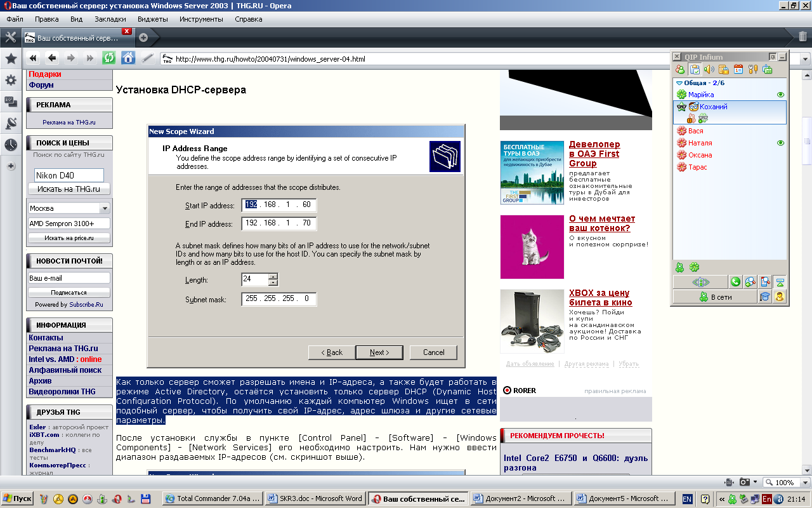Screen dimensions: 812x508
Task: Toggle the visibility eye next to Наталя
Action: (x=781, y=143)
